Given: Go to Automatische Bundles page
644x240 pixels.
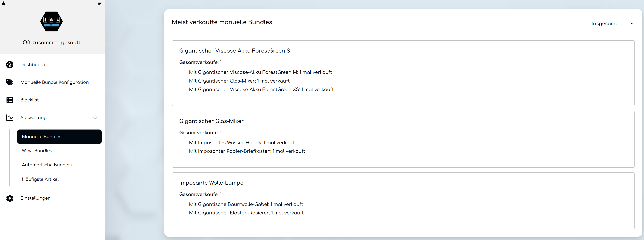Looking at the screenshot, I should 47,165.
